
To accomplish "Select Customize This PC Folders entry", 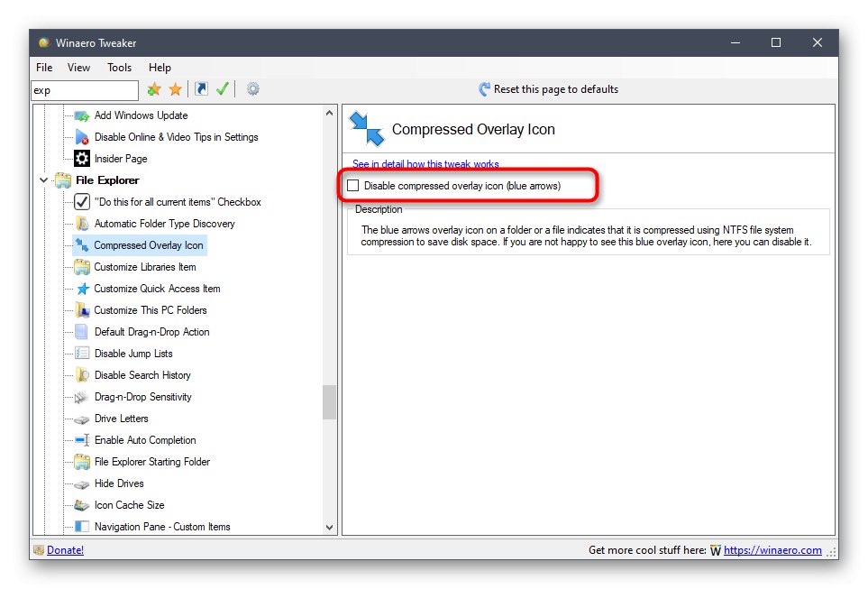I will click(151, 310).
